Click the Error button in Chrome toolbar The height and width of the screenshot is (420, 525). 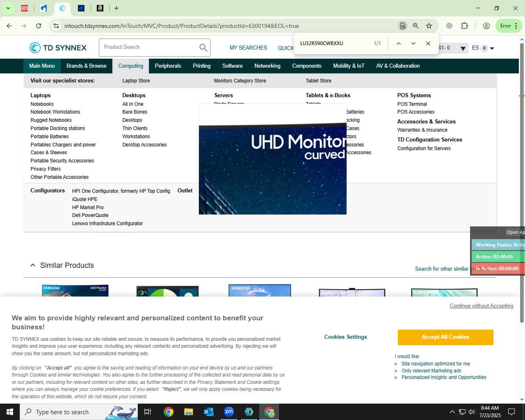click(x=509, y=26)
